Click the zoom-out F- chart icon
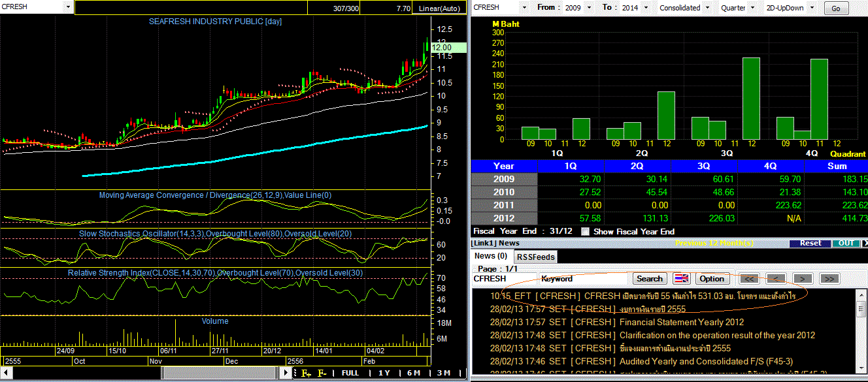The height and width of the screenshot is (382, 868). 322,373
